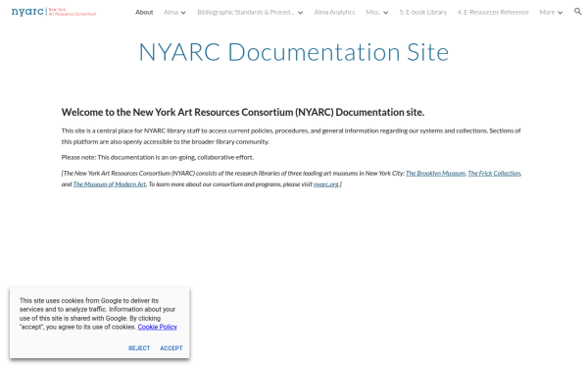Click the NYARC logo in the header
The height and width of the screenshot is (368, 588).
54,12
